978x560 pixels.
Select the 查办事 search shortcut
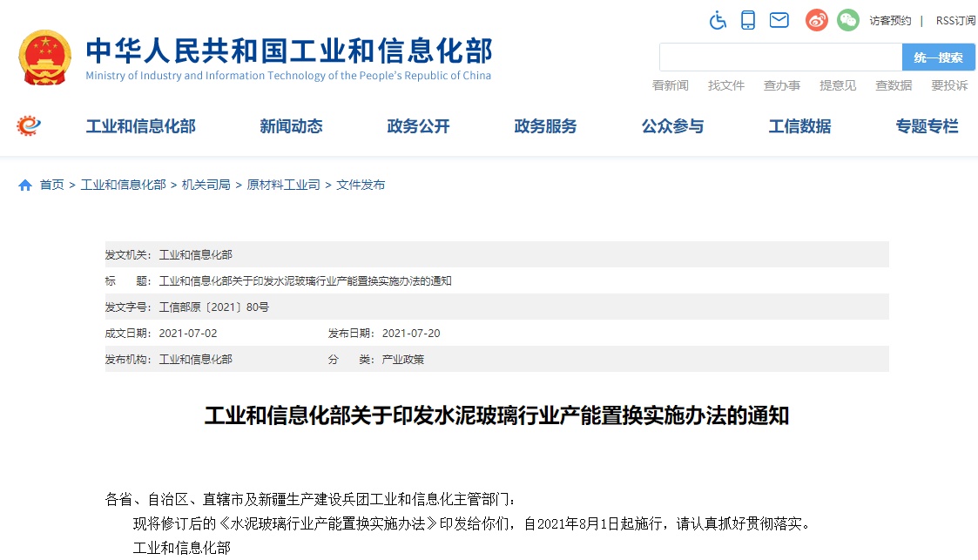(782, 85)
